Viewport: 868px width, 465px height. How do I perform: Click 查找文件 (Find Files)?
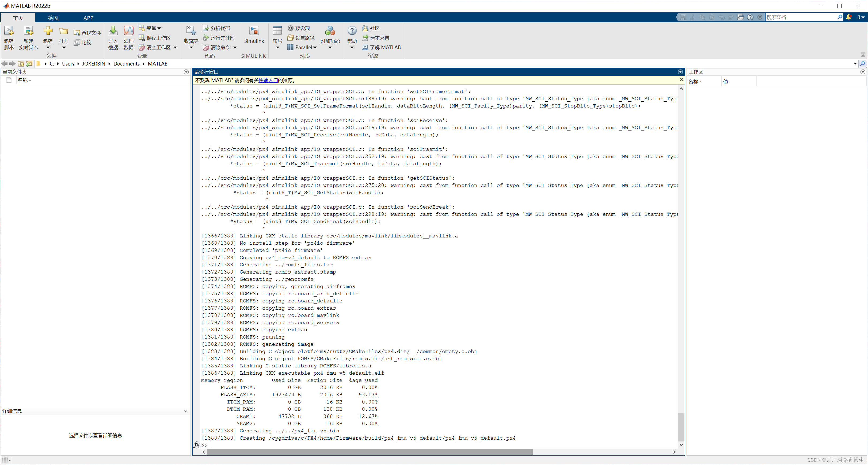(x=87, y=33)
